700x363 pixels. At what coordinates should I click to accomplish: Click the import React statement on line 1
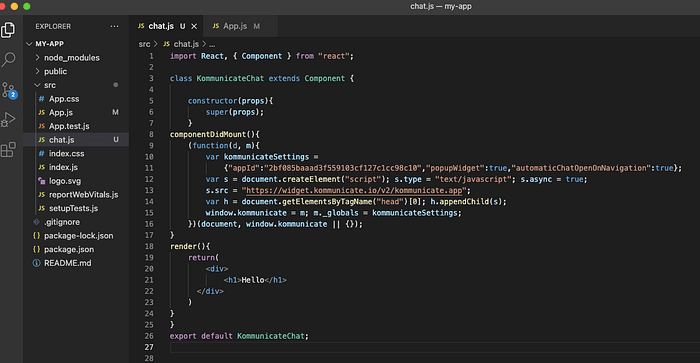pyautogui.click(x=262, y=56)
